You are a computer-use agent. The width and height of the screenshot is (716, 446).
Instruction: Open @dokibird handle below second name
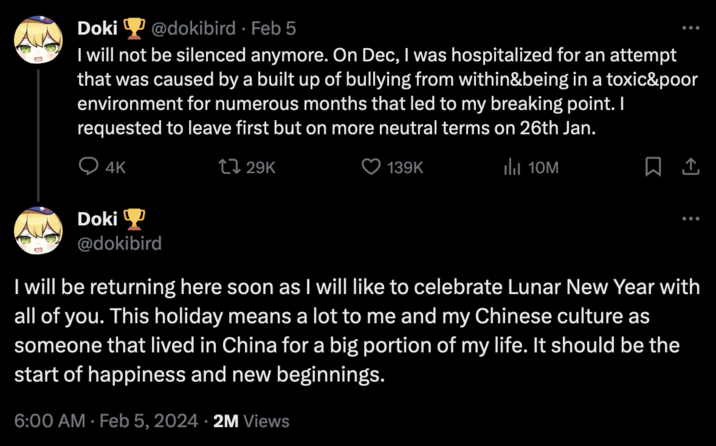120,243
